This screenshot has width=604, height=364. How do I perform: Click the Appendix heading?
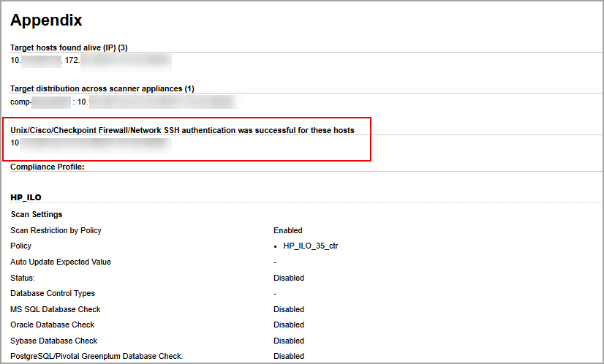[46, 20]
